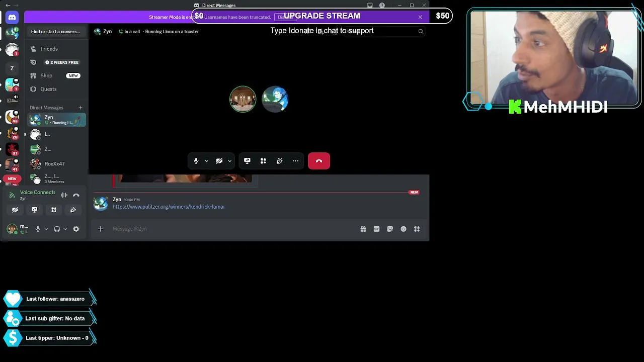This screenshot has width=644, height=362.
Task: Share screen from the voice panel
Action: (x=34, y=210)
